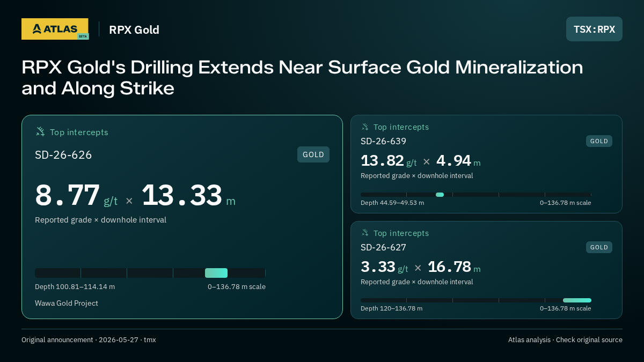Click 'Depth 44.59–49.53 m' label
Screen dimensions: 644x362
[x=392, y=203]
